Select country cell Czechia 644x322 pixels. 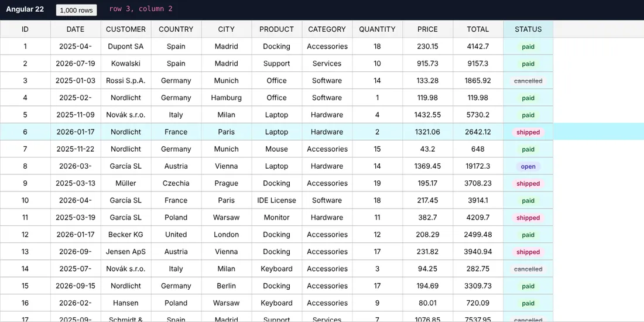point(176,183)
